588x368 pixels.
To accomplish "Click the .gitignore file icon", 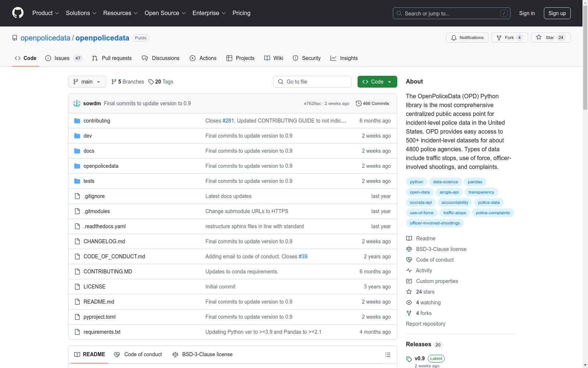I will [x=77, y=196].
